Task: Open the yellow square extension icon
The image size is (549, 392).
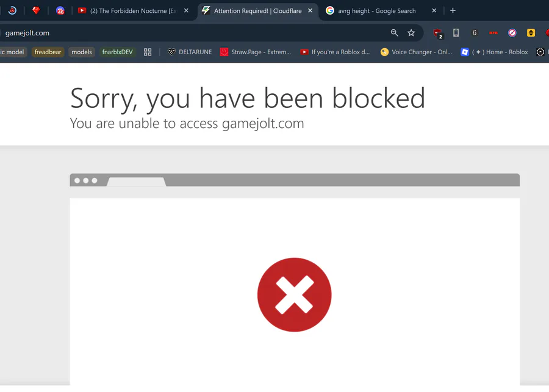Action: pyautogui.click(x=531, y=33)
